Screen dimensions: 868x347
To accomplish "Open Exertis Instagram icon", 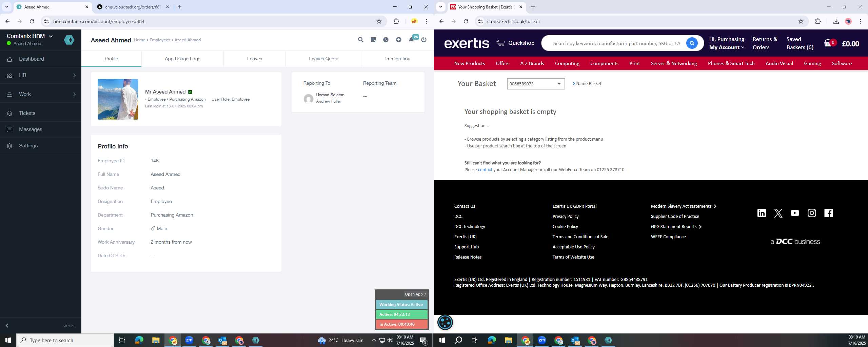I will tap(812, 213).
